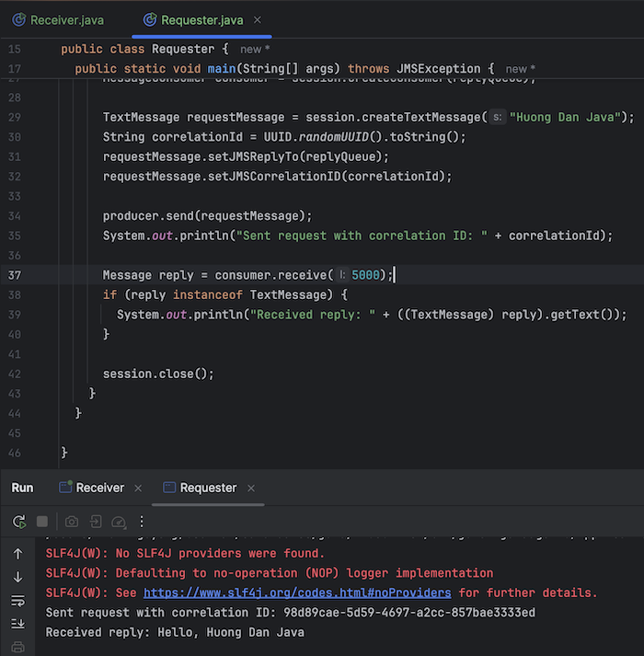Click "Sent request with correlation ID" string

[362, 236]
